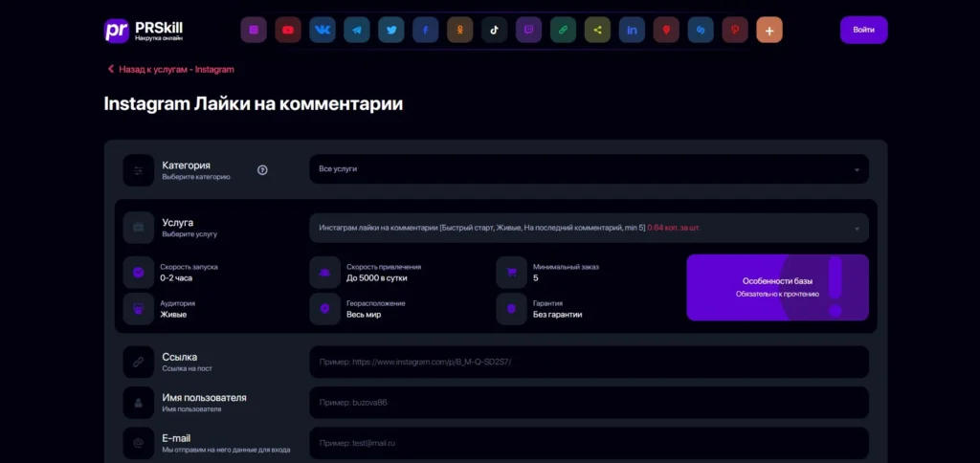
Task: Click the Гарантия shield icon
Action: 512,309
